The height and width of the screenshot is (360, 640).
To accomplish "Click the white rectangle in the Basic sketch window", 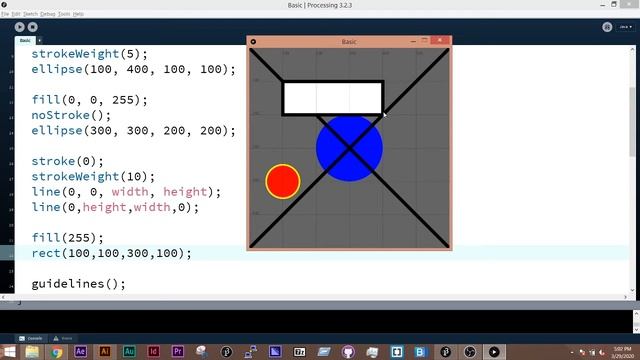I will pos(333,98).
